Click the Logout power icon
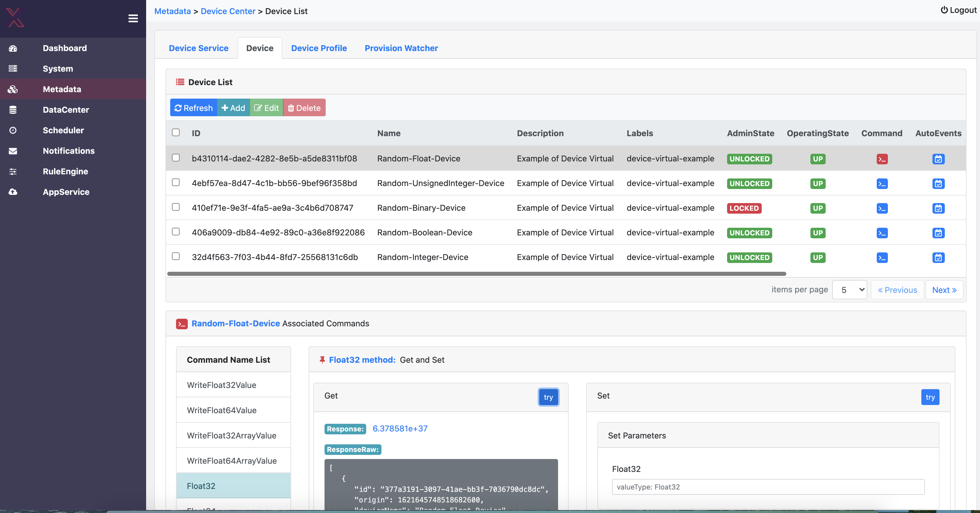Viewport: 980px width, 513px height. click(944, 10)
